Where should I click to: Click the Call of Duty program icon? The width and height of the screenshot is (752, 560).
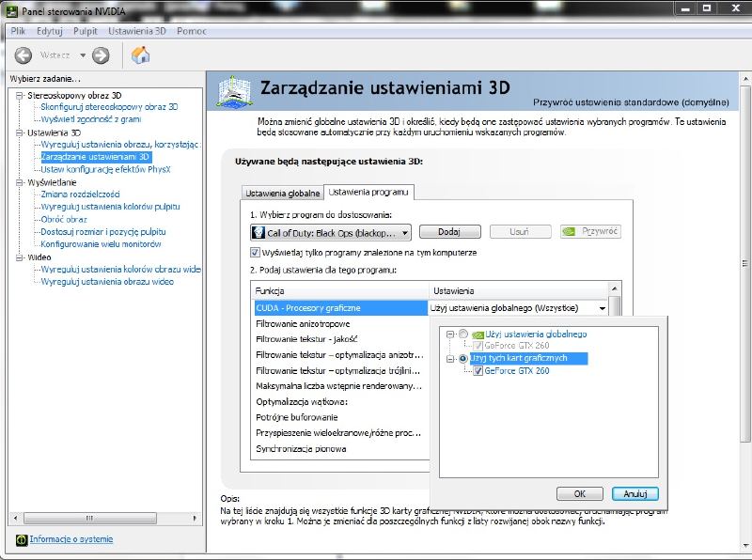click(x=258, y=232)
